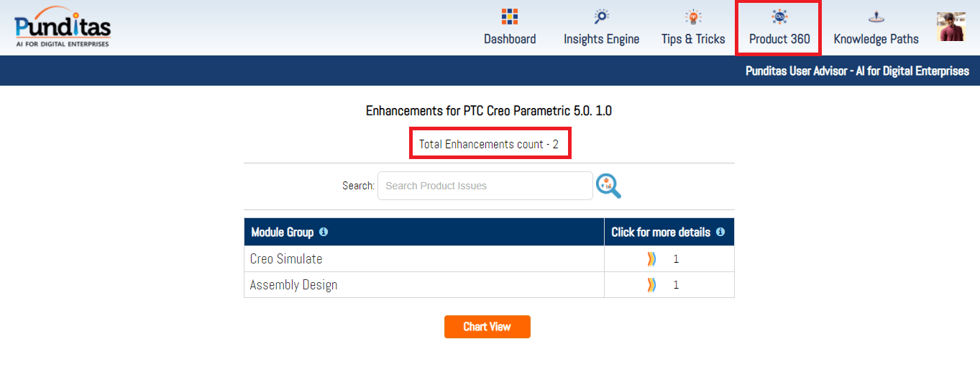Click info icon beside Click for more details
The width and height of the screenshot is (980, 388).
tap(720, 232)
